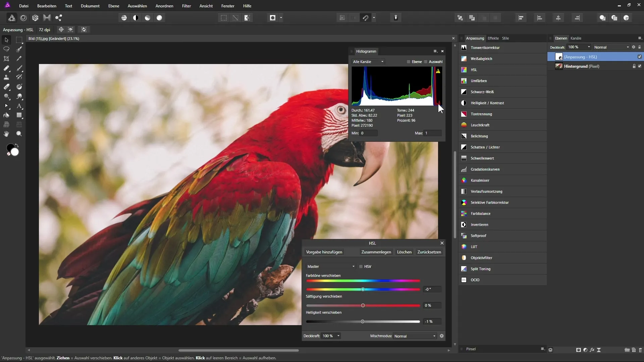
Task: Enable the Auswahl checkbox in Histogramm
Action: 426,62
